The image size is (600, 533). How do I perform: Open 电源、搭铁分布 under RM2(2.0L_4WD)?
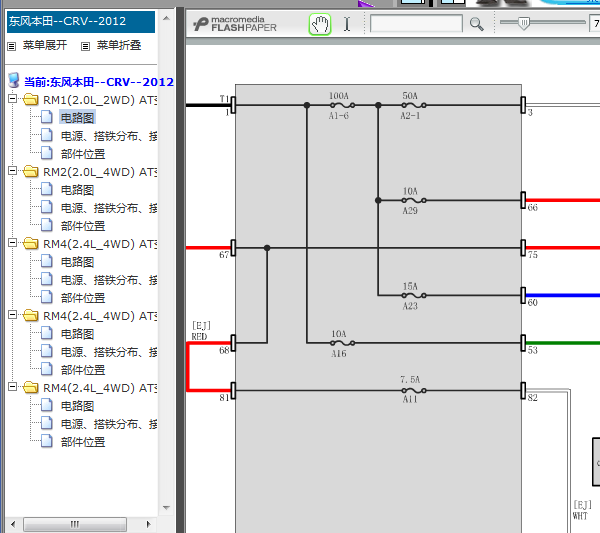(109, 208)
